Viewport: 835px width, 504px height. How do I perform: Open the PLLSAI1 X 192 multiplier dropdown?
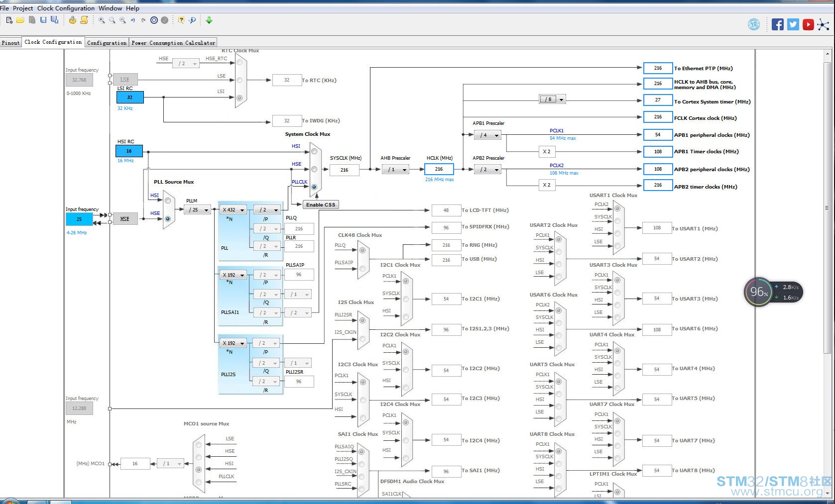[234, 275]
